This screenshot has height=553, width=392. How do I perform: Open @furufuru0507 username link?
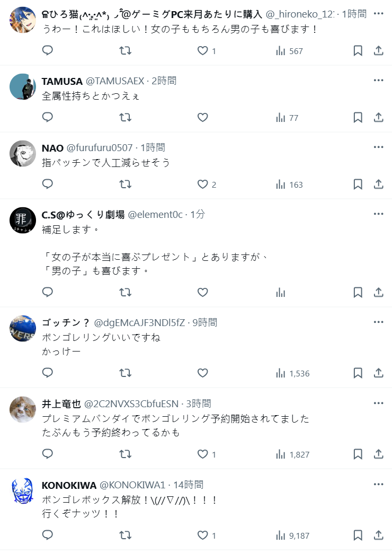click(100, 148)
